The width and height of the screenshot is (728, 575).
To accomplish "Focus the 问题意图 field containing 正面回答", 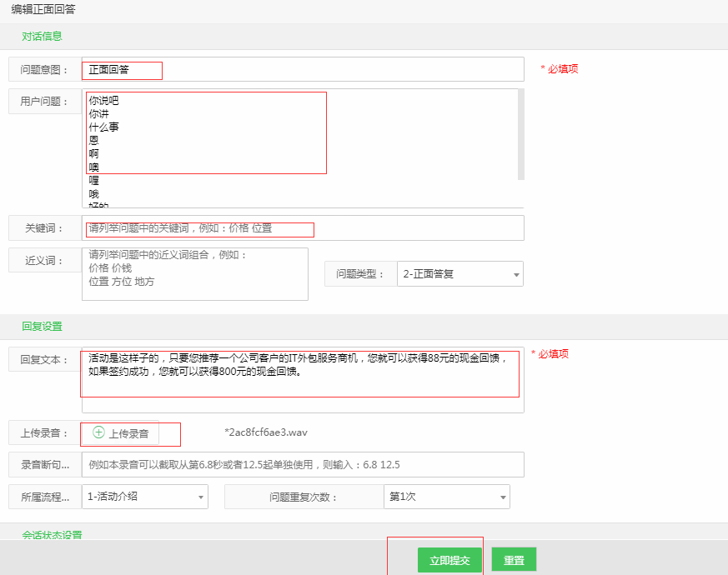I will 302,70.
